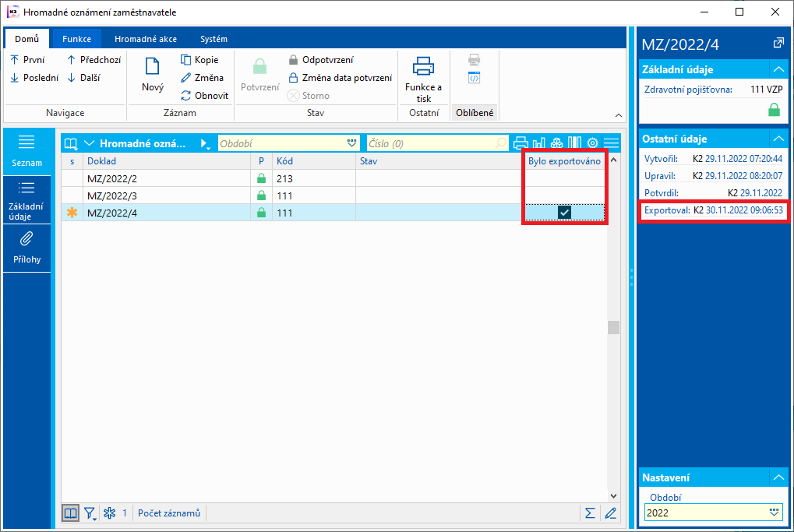Sort by the Kód column header
794x532 pixels.
314,161
